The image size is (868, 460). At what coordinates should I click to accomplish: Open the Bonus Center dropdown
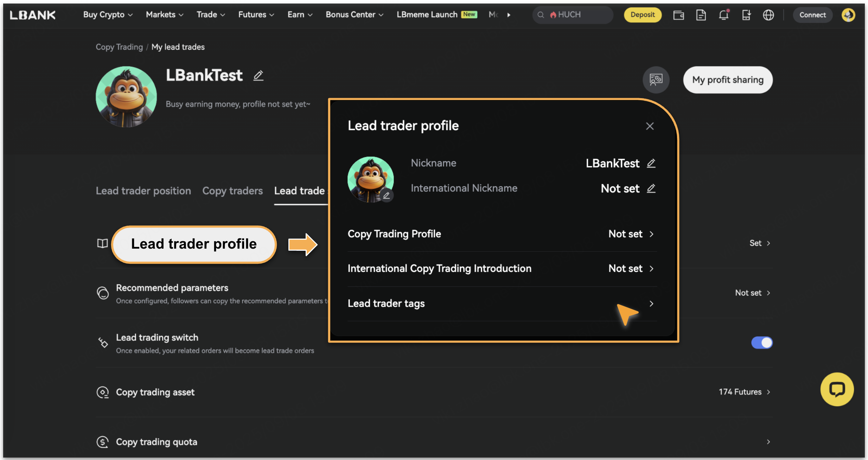[x=354, y=15]
